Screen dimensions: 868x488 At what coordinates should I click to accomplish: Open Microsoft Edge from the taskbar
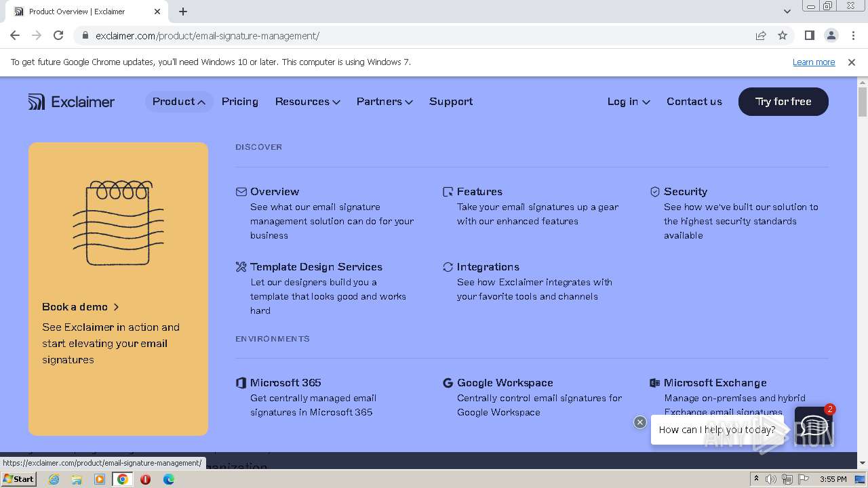(168, 479)
